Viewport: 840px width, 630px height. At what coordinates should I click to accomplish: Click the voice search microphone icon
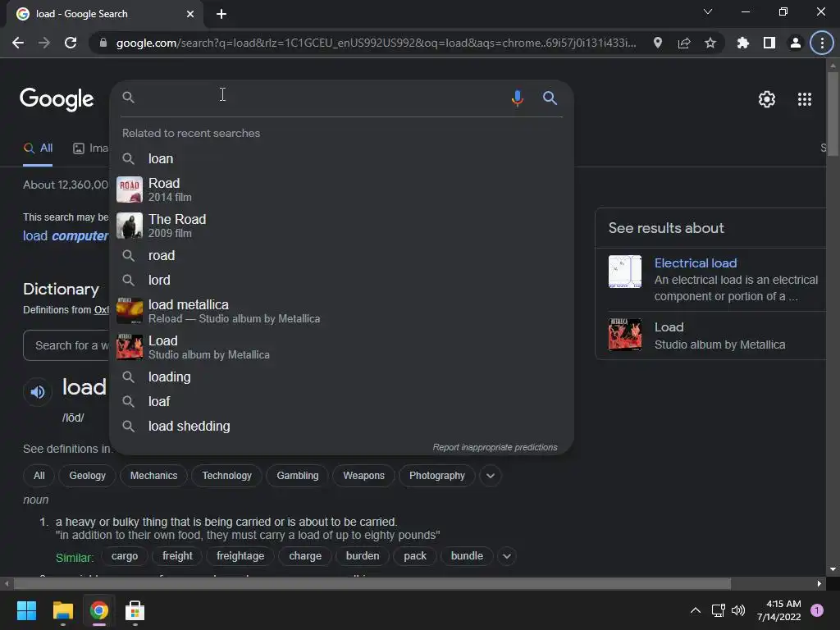point(517,98)
